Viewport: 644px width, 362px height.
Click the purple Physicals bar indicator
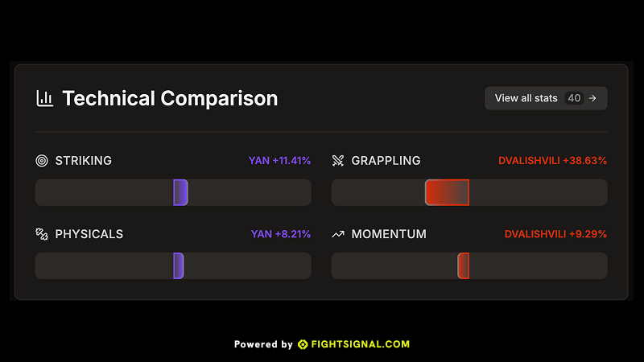click(179, 266)
